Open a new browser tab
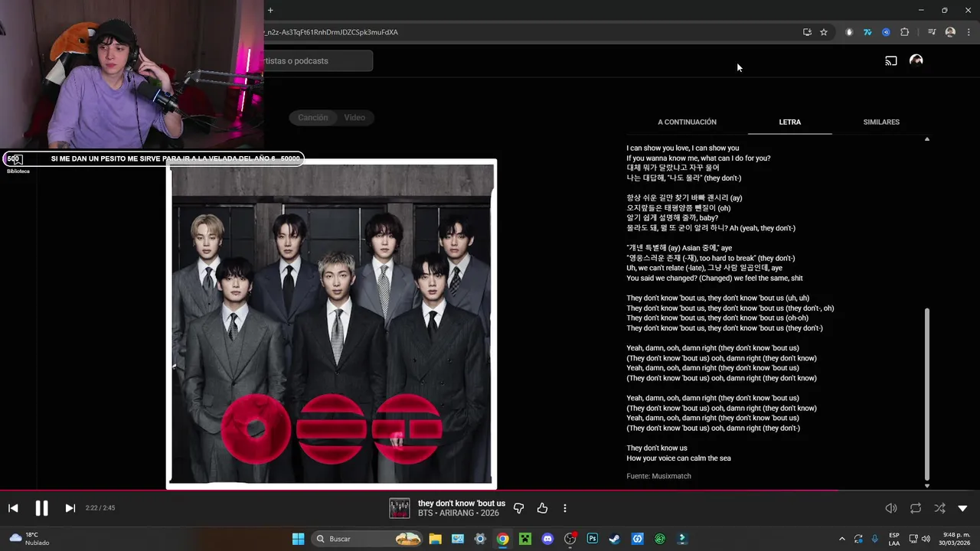 tap(270, 10)
